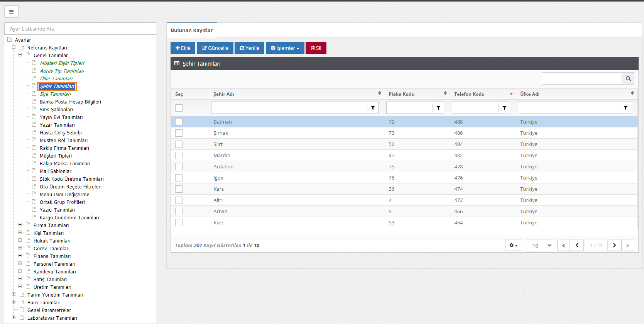Expand the Firma Tanımları tree node
644x324 pixels.
pos(20,225)
